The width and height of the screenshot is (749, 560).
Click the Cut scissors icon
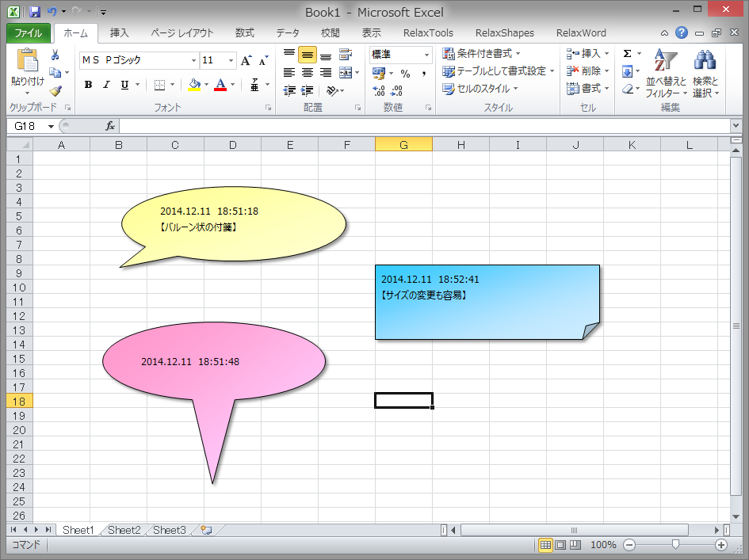pos(55,55)
